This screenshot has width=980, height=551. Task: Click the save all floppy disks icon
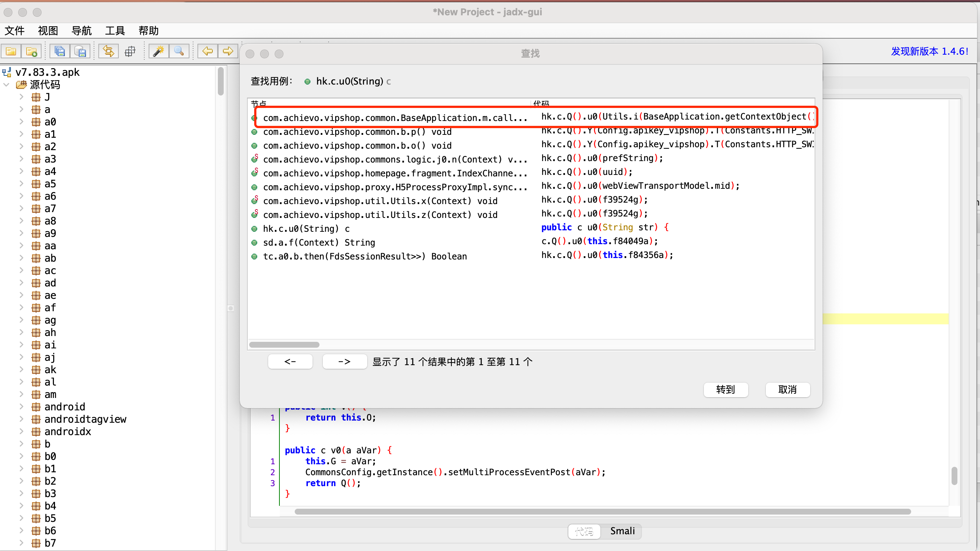[x=60, y=51]
